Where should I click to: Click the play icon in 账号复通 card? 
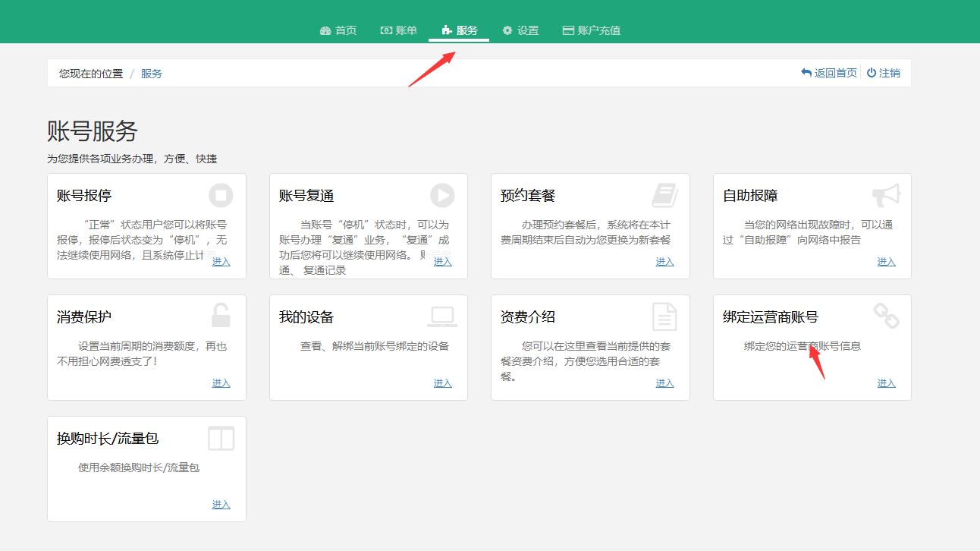[x=442, y=195]
